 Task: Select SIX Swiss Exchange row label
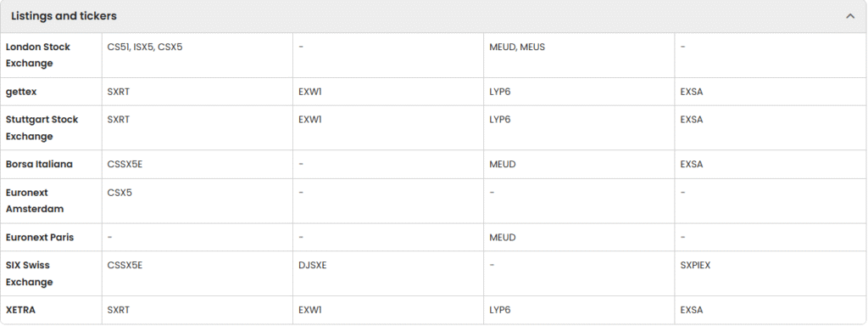click(x=30, y=273)
